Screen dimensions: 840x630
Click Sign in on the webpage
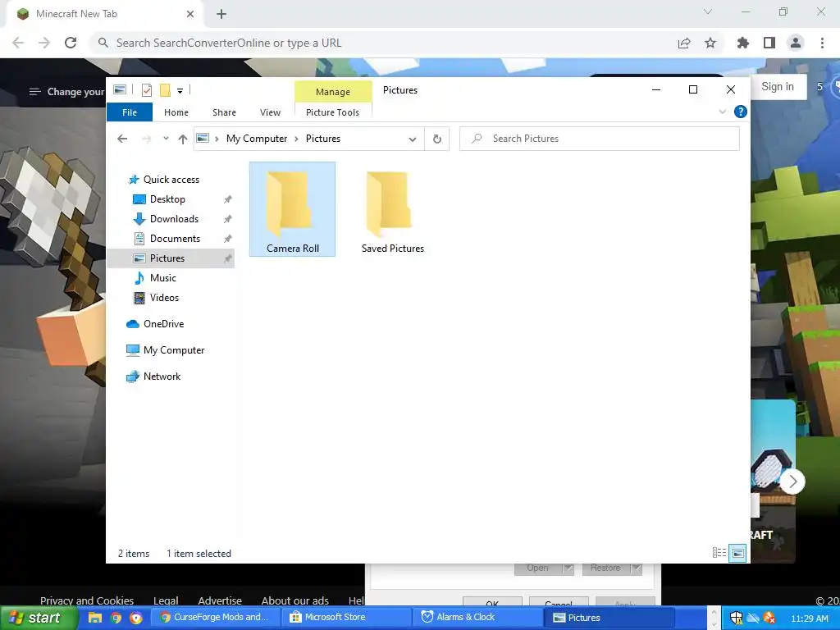pyautogui.click(x=778, y=87)
